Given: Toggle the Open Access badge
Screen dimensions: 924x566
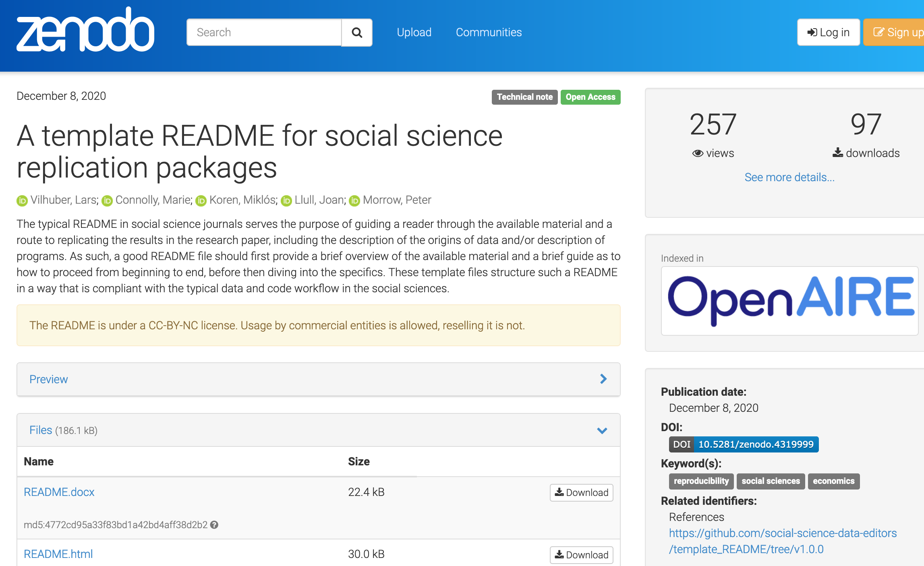Looking at the screenshot, I should [x=589, y=96].
